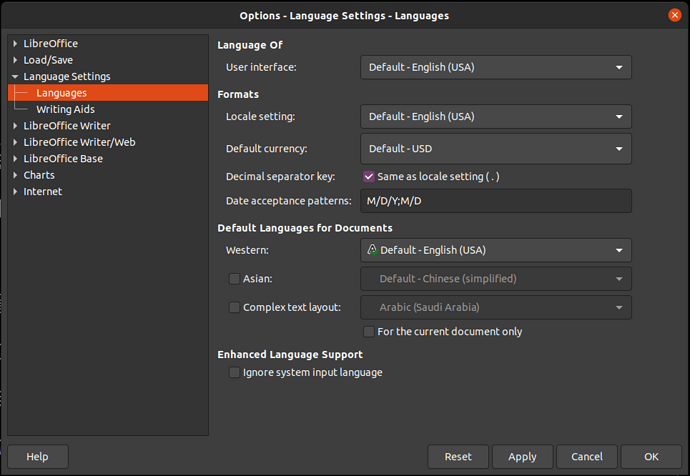Expand the Load/Save tree node arrow
This screenshot has width=690, height=476.
(x=15, y=60)
